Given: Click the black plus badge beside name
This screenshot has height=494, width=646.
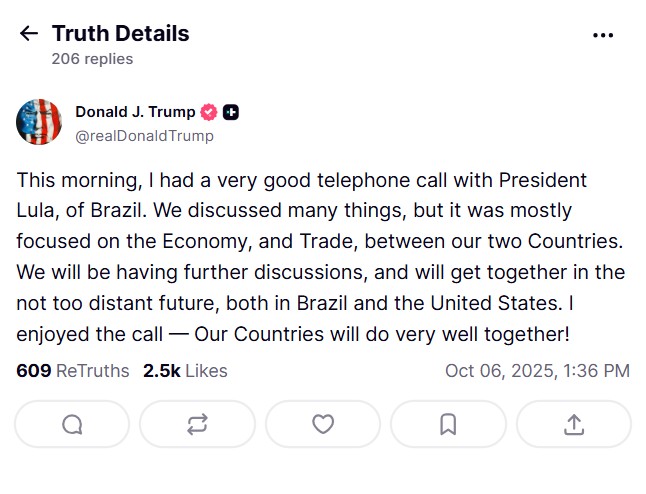Looking at the screenshot, I should tap(230, 112).
